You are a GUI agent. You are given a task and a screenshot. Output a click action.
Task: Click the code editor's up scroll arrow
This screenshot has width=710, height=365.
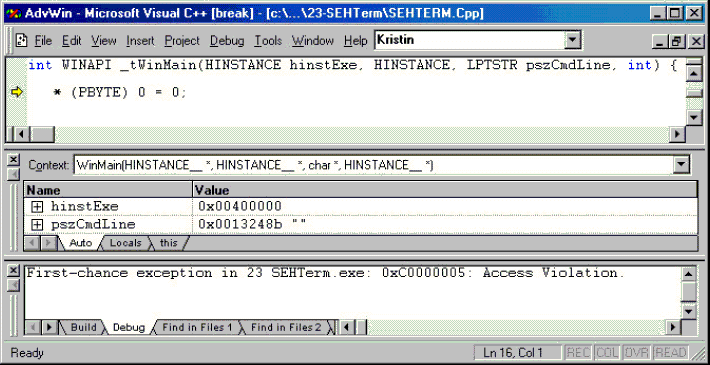[694, 73]
